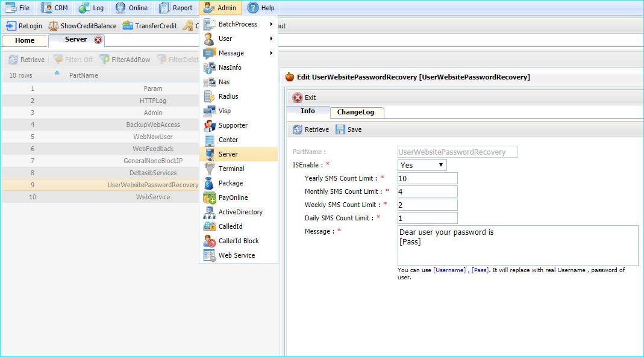Screen dimensions: 644x357
Task: Close the Server tab with red X
Action: pos(98,40)
